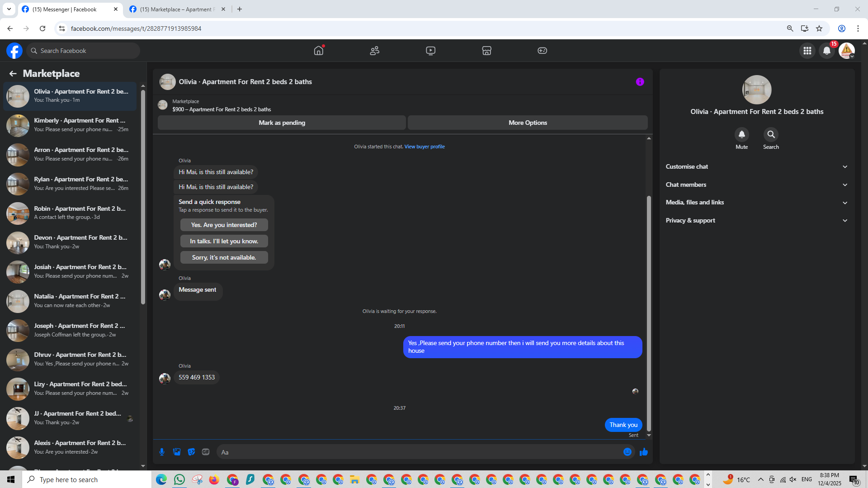Attach a photo file icon
This screenshot has width=868, height=488.
click(177, 452)
